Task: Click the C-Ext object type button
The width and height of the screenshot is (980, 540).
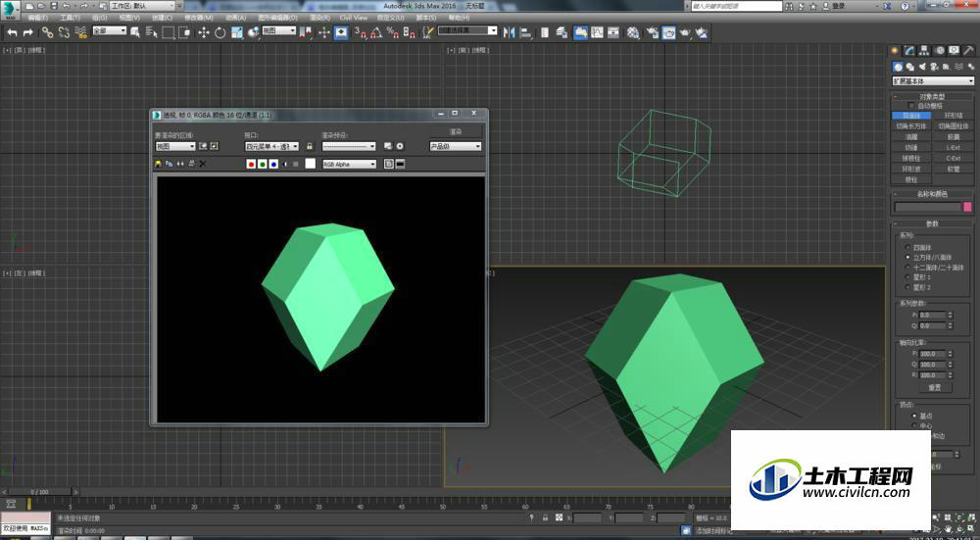Action: [954, 158]
